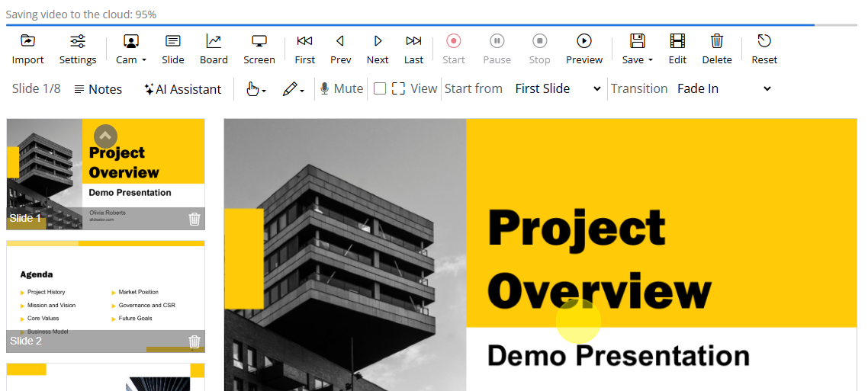Choose the Screen monitor icon

(x=259, y=41)
